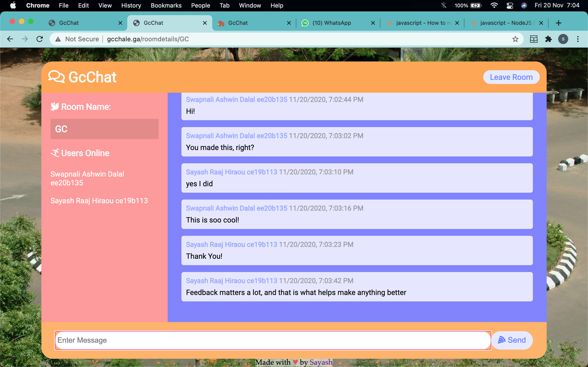This screenshot has width=588, height=367.
Task: Open the Chrome extensions puzzle icon
Action: pyautogui.click(x=548, y=39)
